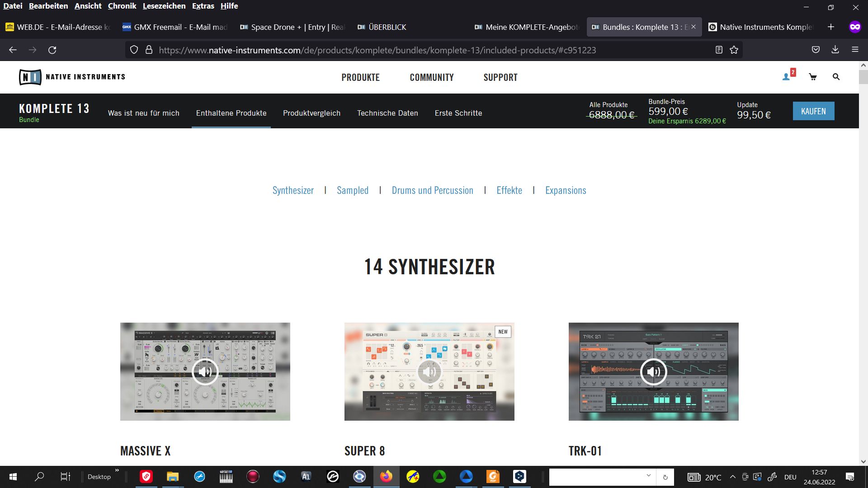This screenshot has height=488, width=868.
Task: Open the Produktvergleich page
Action: click(x=311, y=113)
